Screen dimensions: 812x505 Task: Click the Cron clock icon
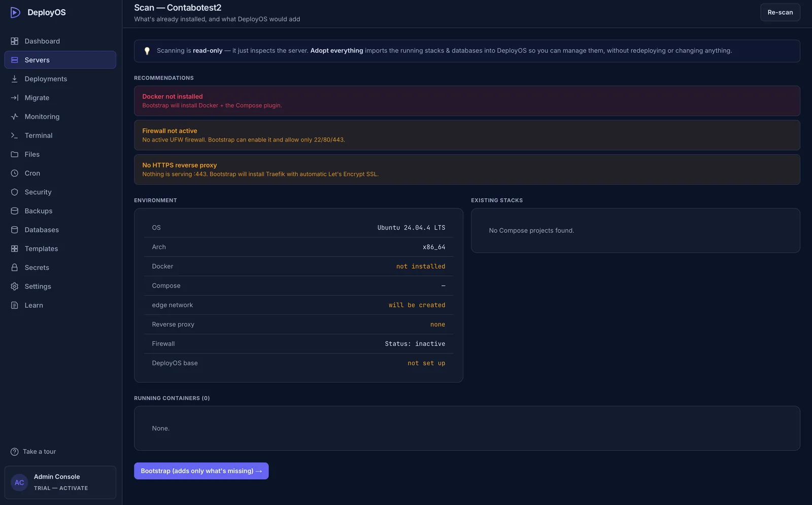[15, 173]
